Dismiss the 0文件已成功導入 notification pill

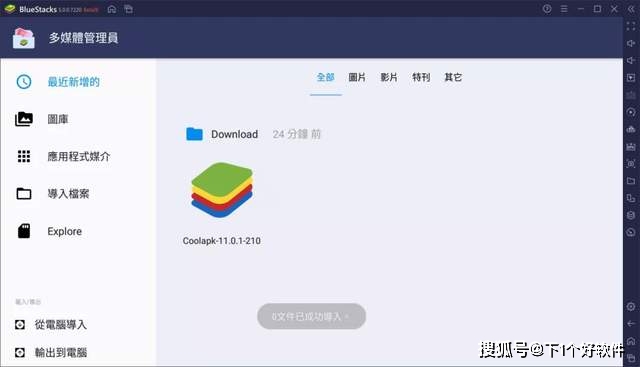[x=311, y=316]
